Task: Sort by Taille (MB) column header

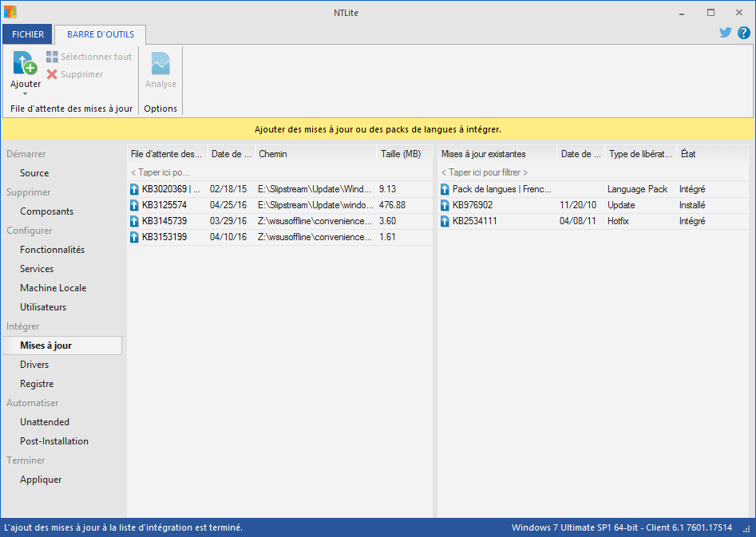Action: pos(405,154)
